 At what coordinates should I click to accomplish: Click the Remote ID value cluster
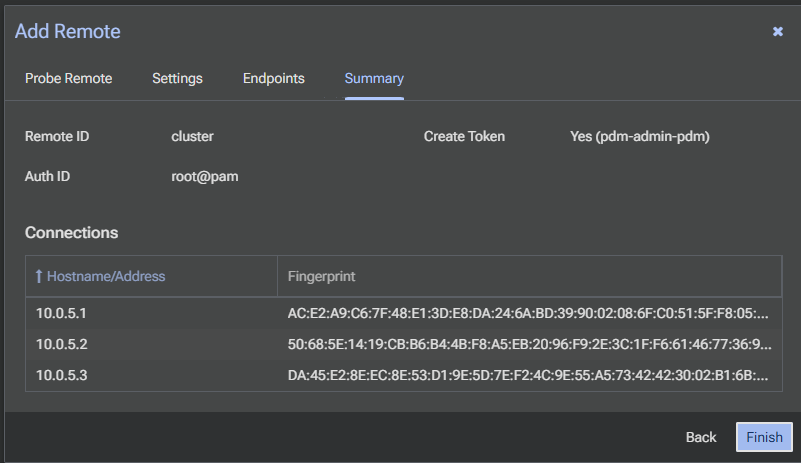pos(193,136)
